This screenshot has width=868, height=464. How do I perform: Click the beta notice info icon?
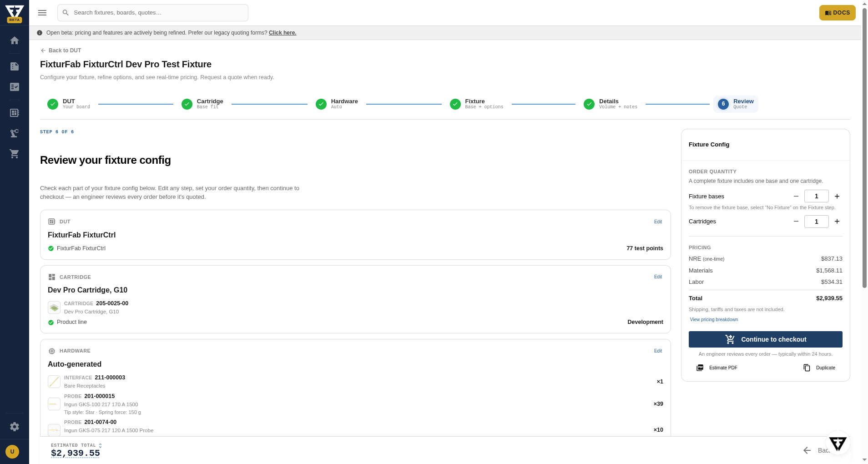click(40, 33)
